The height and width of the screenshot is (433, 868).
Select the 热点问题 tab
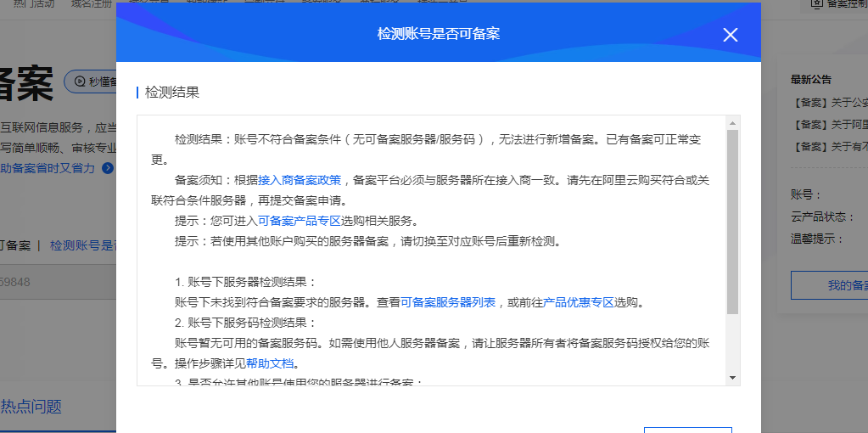click(x=31, y=406)
